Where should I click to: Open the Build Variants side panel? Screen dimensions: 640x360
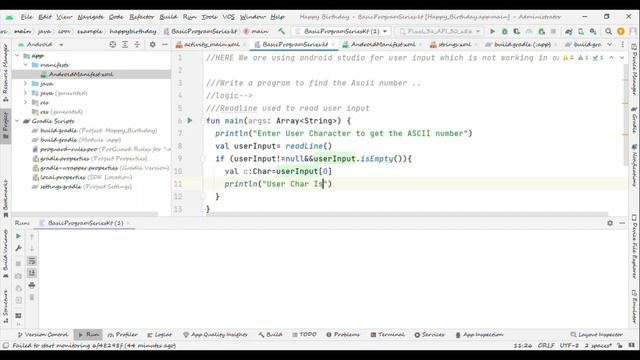click(5, 254)
